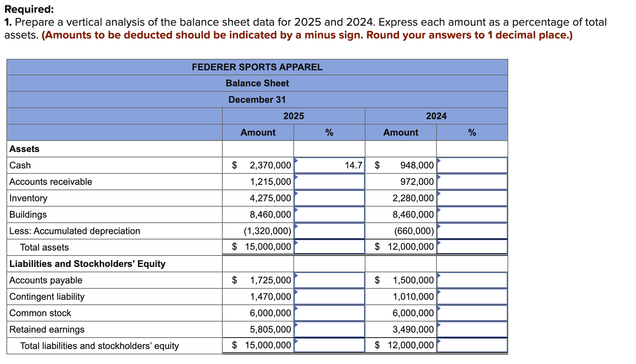This screenshot has width=636, height=364.
Task: Select the 2024 percent field for Common stock
Action: [472, 313]
